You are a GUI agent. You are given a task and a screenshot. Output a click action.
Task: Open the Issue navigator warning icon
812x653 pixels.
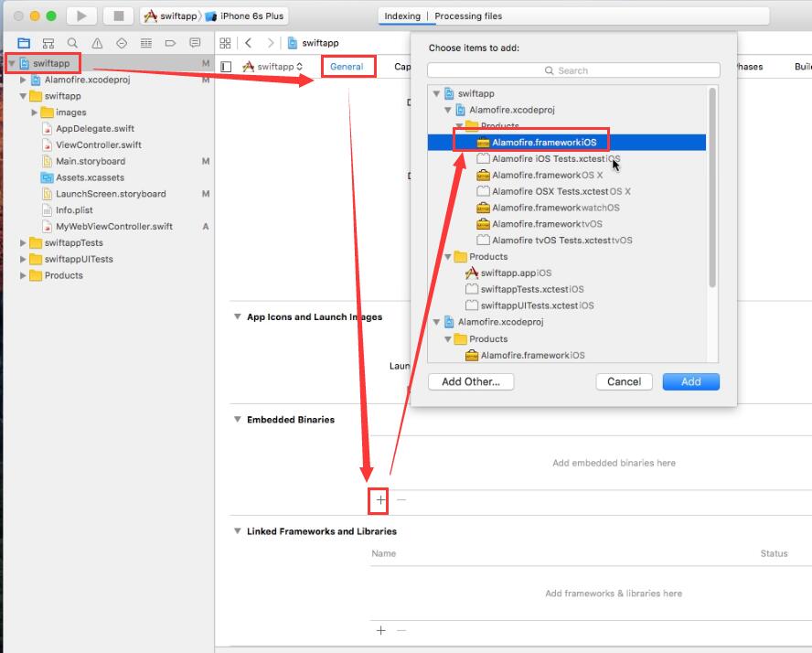coord(97,43)
